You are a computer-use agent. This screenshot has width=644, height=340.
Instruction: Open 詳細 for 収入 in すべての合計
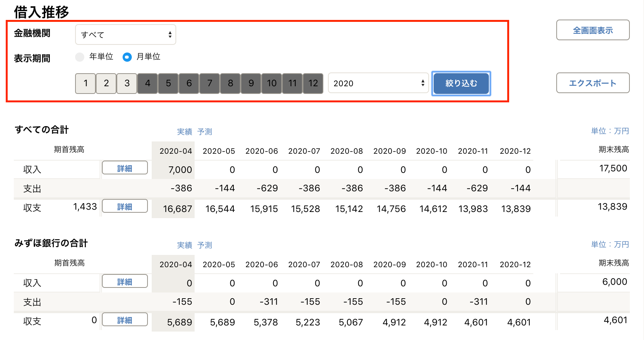pyautogui.click(x=125, y=168)
